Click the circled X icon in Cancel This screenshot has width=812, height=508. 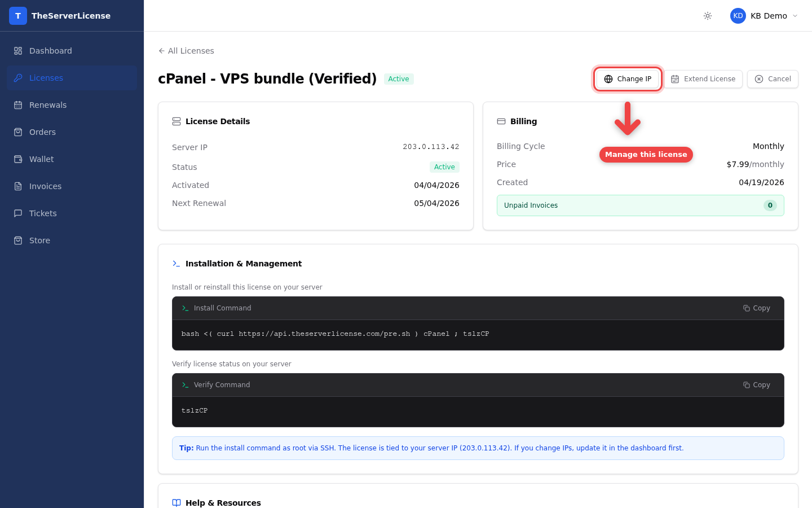click(x=759, y=79)
